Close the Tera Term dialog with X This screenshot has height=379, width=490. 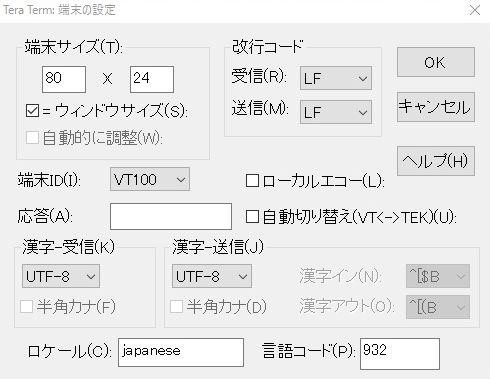point(475,10)
